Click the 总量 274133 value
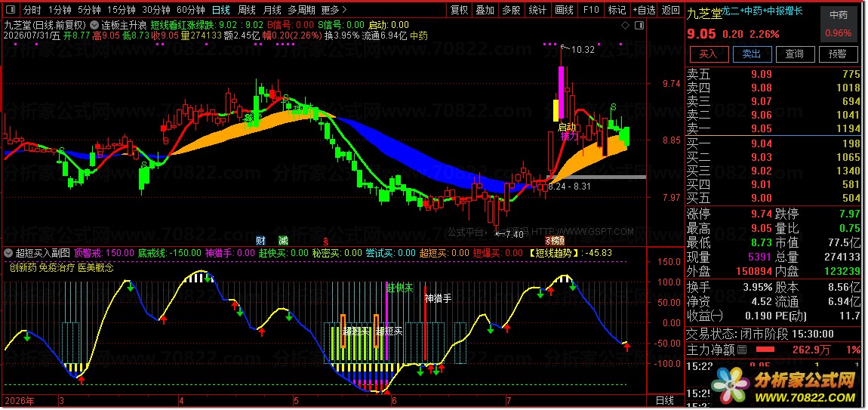 click(842, 257)
